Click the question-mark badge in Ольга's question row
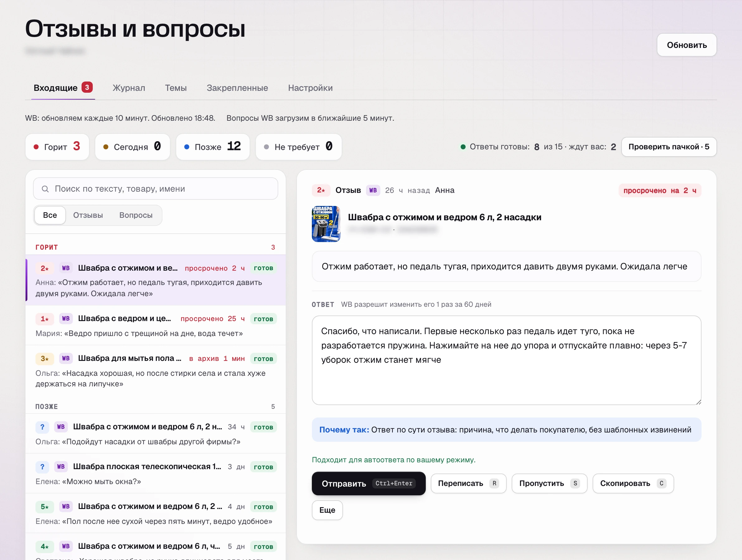The width and height of the screenshot is (742, 560). pos(42,427)
